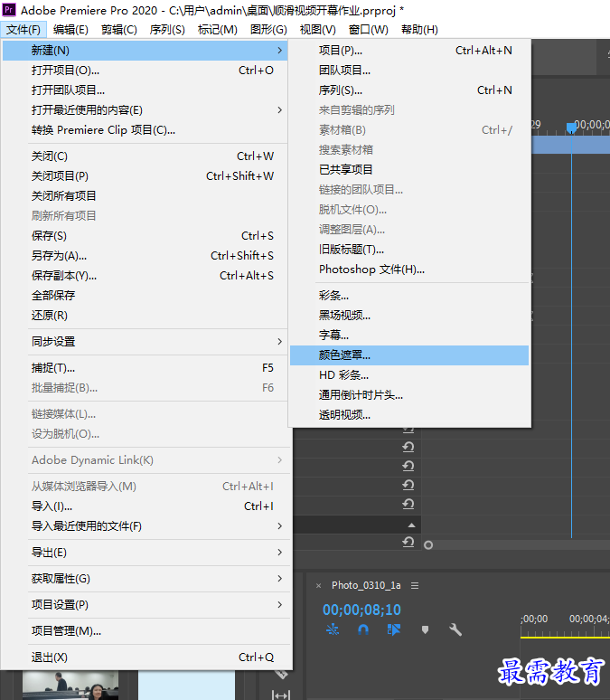Screen dimensions: 610x700
Task: Expand the 新建(N) submenu
Action: [145, 51]
